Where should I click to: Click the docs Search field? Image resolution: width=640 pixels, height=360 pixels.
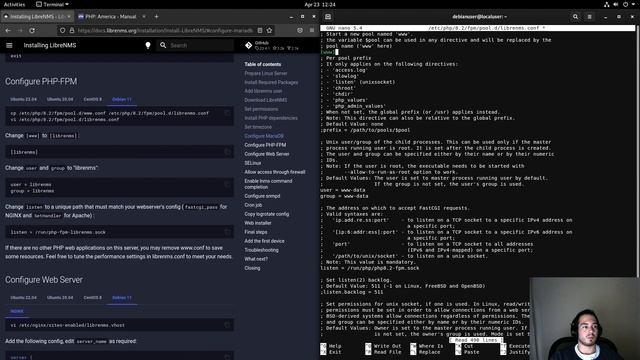coord(196,45)
